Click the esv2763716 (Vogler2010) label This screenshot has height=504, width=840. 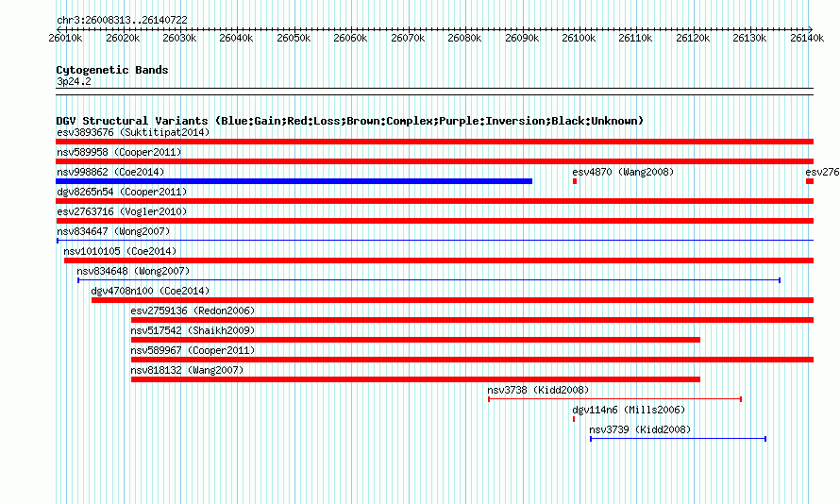(122, 211)
